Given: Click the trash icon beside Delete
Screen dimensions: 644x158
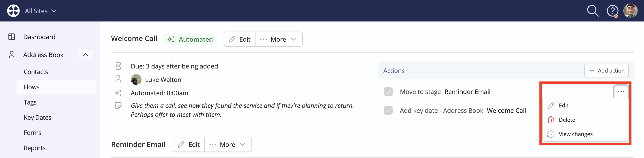Looking at the screenshot, I should click(x=550, y=120).
